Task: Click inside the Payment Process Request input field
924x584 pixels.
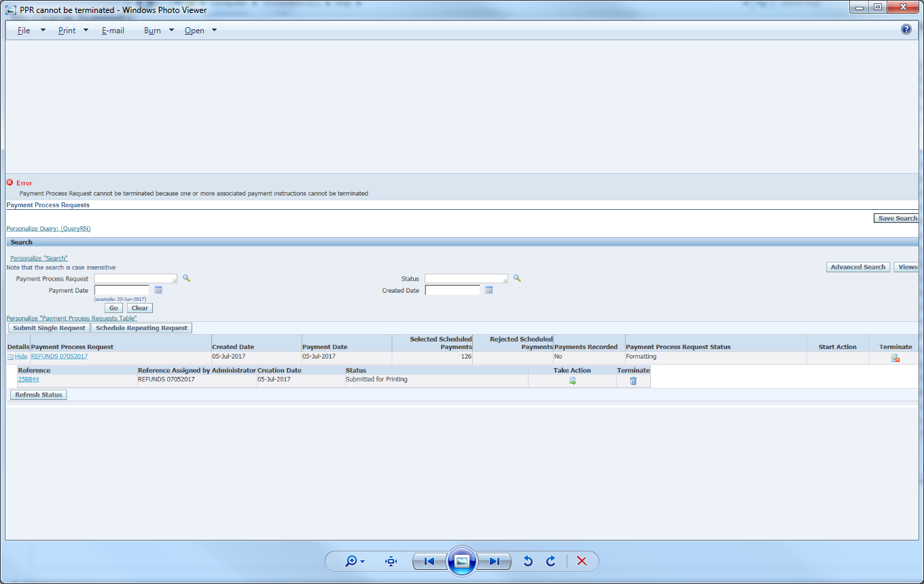Action: tap(133, 278)
